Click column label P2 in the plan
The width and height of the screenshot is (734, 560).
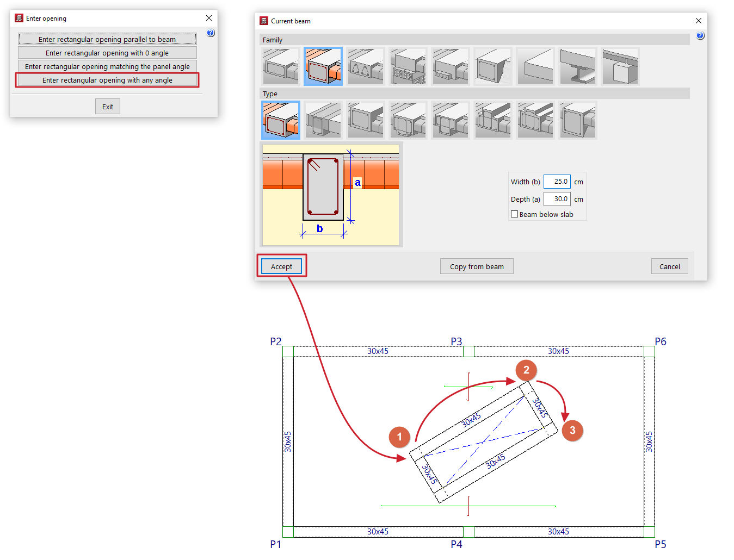coord(276,341)
